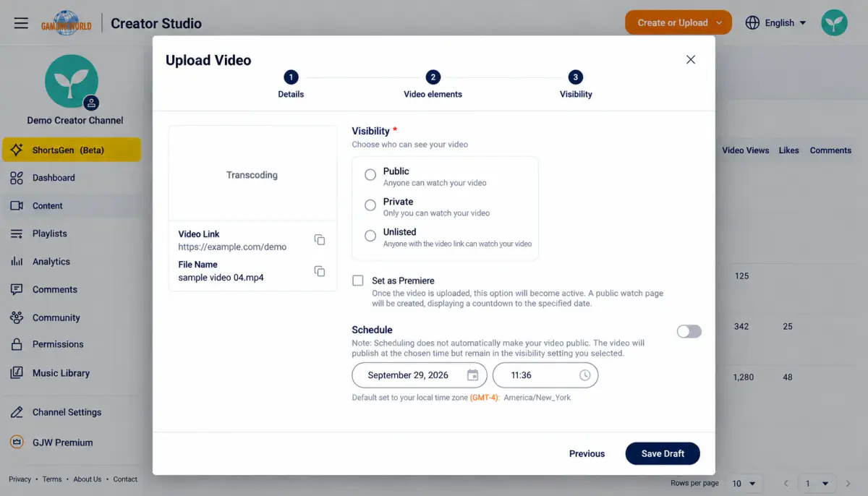Click the America/New_York time zone text
This screenshot has height=496, width=868.
tap(537, 398)
